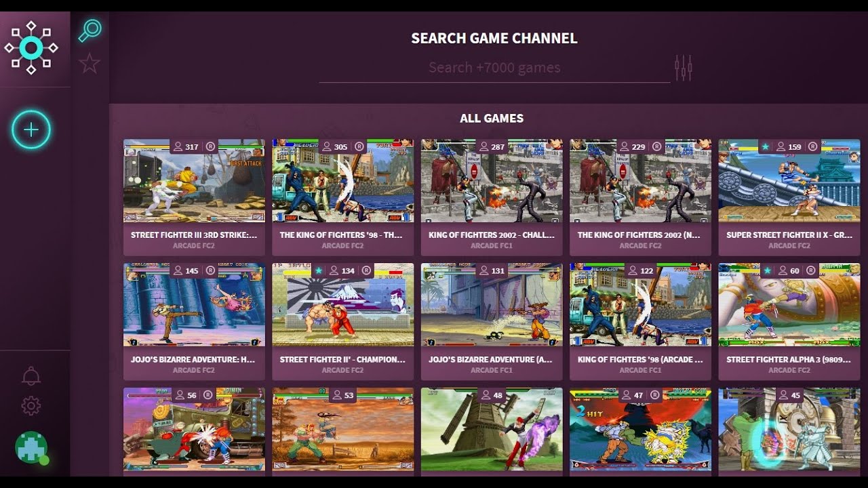Click ranked R icon on JoJo's card with 145 players

click(x=210, y=270)
